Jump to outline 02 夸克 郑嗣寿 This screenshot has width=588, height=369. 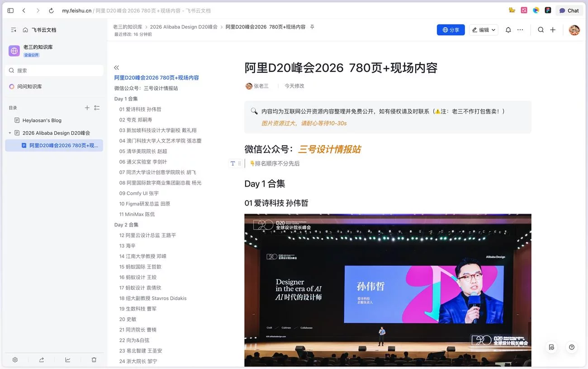(136, 120)
